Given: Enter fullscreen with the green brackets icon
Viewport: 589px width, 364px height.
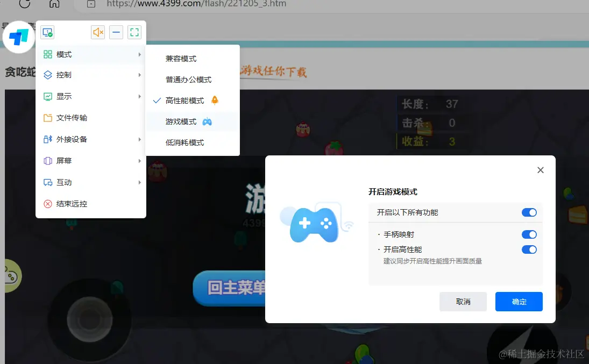Looking at the screenshot, I should click(x=134, y=32).
